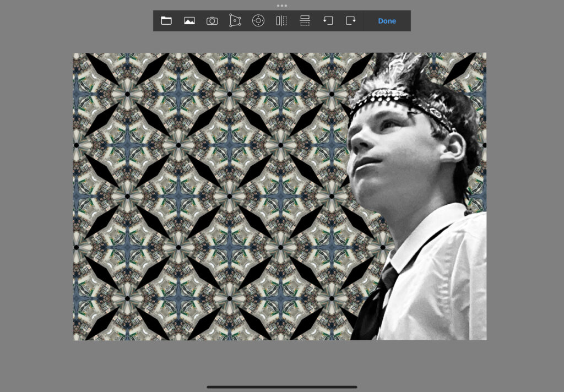Click the bottom-left corner of kaleidoscope pattern

click(x=75, y=338)
